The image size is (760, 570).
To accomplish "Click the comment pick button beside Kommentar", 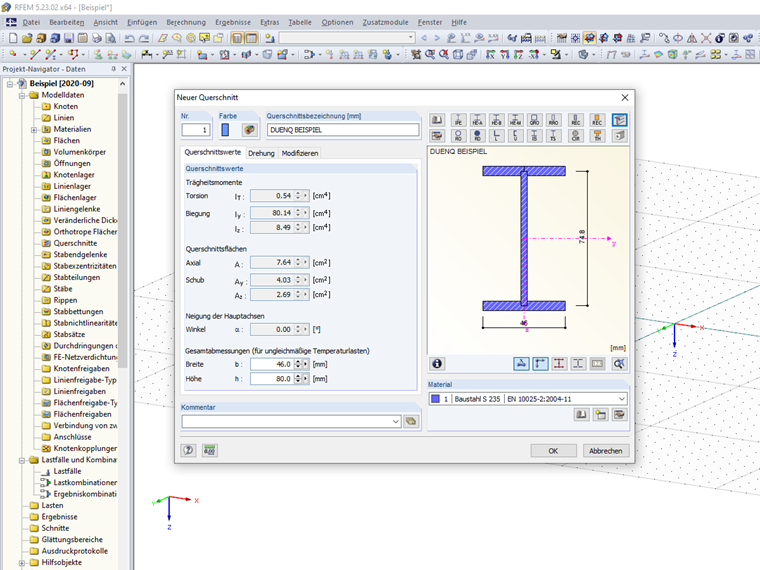I will pyautogui.click(x=411, y=421).
